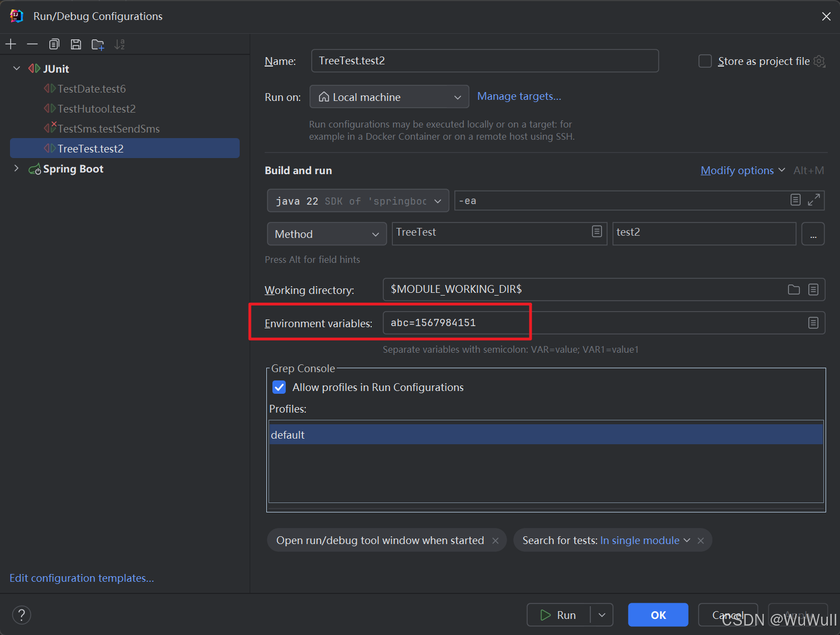This screenshot has height=635, width=840.
Task: Expand the Spring Boot tree node
Action: pyautogui.click(x=17, y=169)
